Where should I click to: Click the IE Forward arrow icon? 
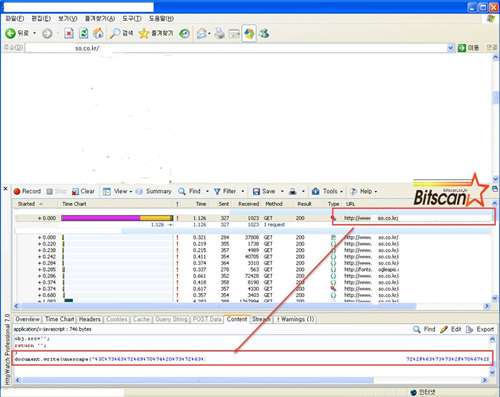(x=47, y=33)
